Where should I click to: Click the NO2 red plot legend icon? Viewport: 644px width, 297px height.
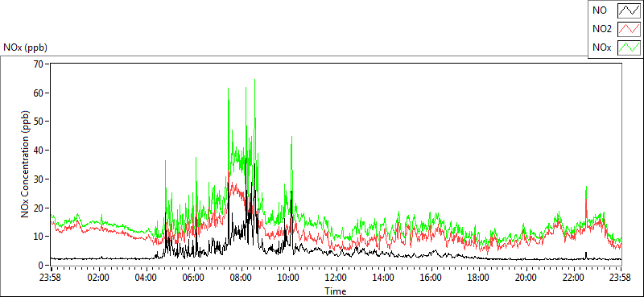(x=629, y=29)
